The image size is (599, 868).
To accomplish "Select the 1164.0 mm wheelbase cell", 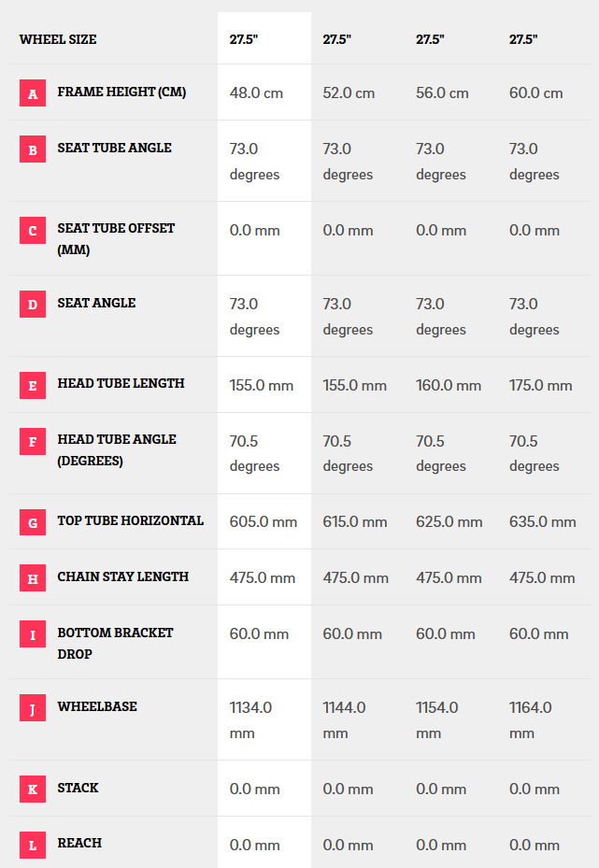I will pos(531,720).
